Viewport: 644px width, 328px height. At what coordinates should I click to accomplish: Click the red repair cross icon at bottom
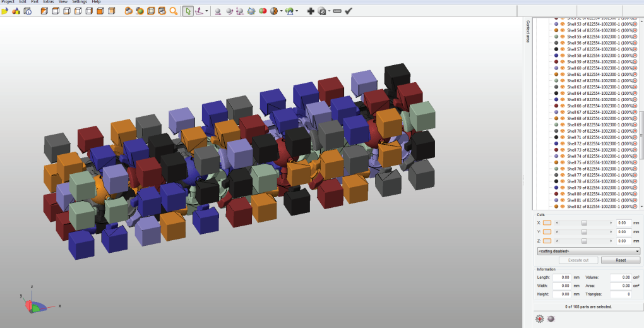539,319
